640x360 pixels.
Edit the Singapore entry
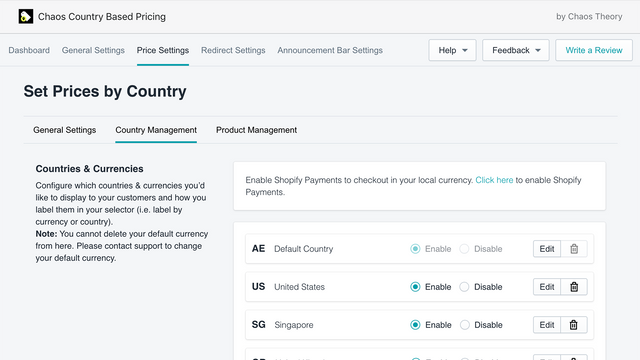click(547, 325)
